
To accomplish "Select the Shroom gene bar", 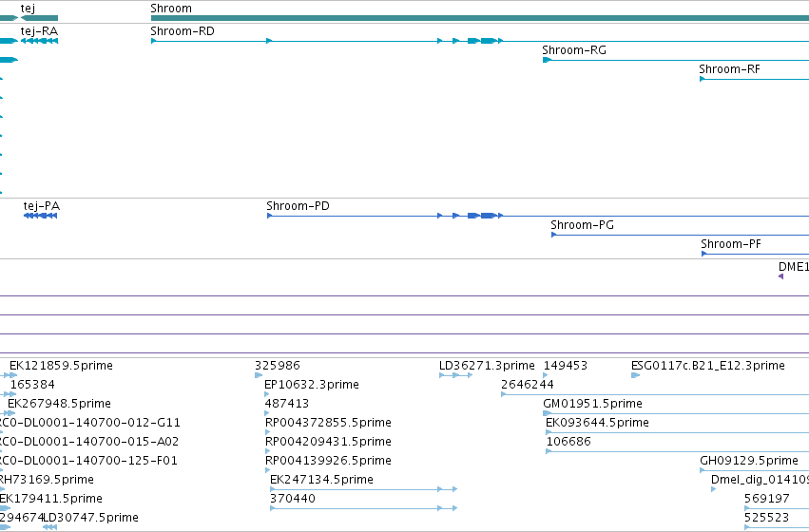I will tap(480, 18).
